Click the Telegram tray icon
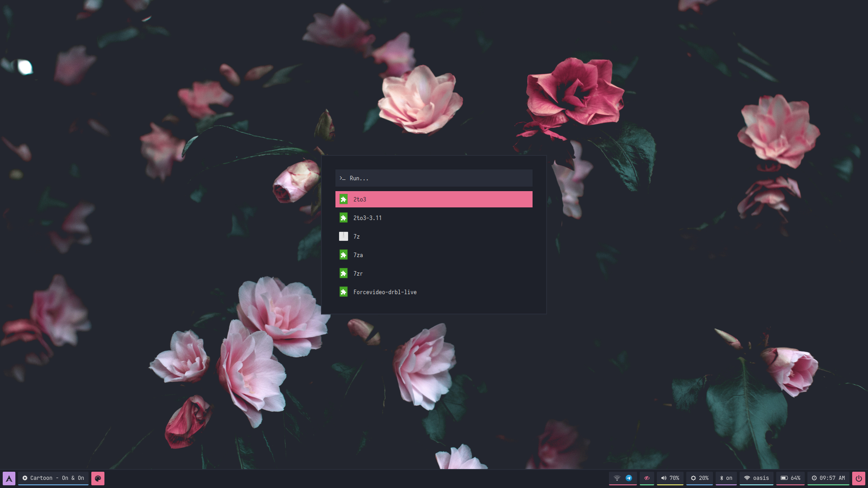The image size is (868, 488). point(629,478)
